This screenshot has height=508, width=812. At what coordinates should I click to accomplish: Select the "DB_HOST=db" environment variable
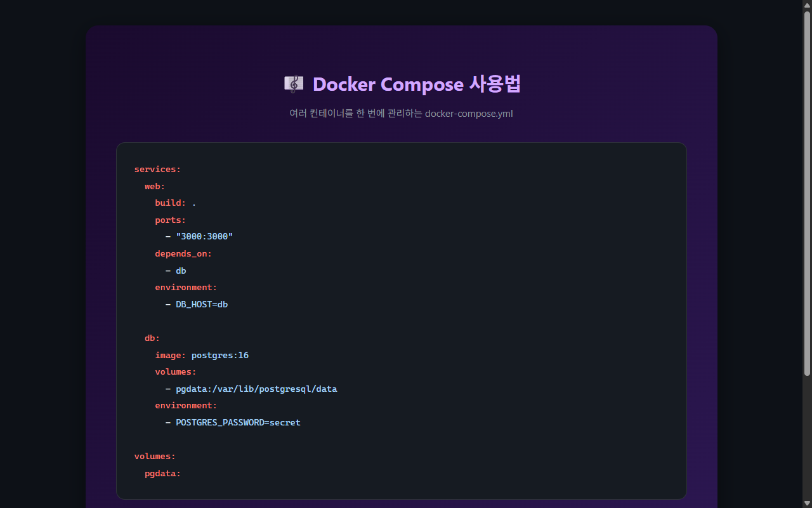pos(202,304)
